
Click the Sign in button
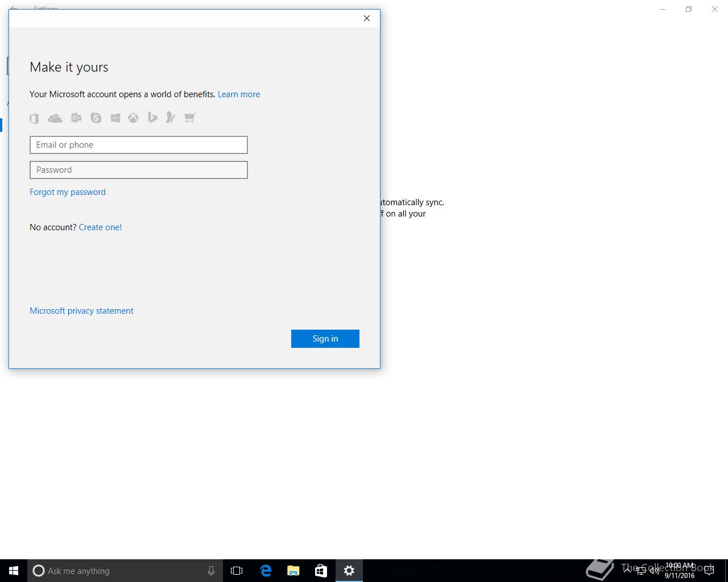pyautogui.click(x=325, y=339)
